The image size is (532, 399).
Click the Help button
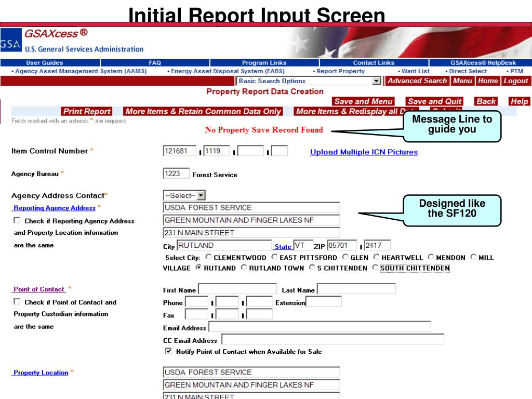point(519,101)
